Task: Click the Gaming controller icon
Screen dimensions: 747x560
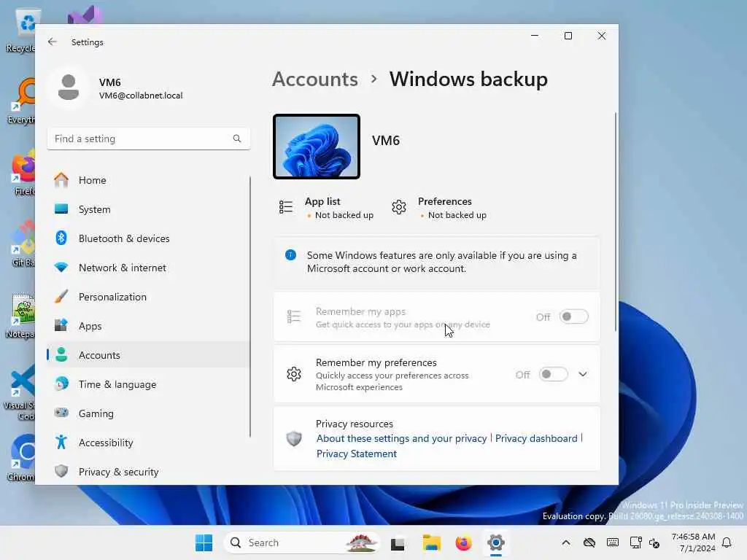Action: pyautogui.click(x=61, y=413)
